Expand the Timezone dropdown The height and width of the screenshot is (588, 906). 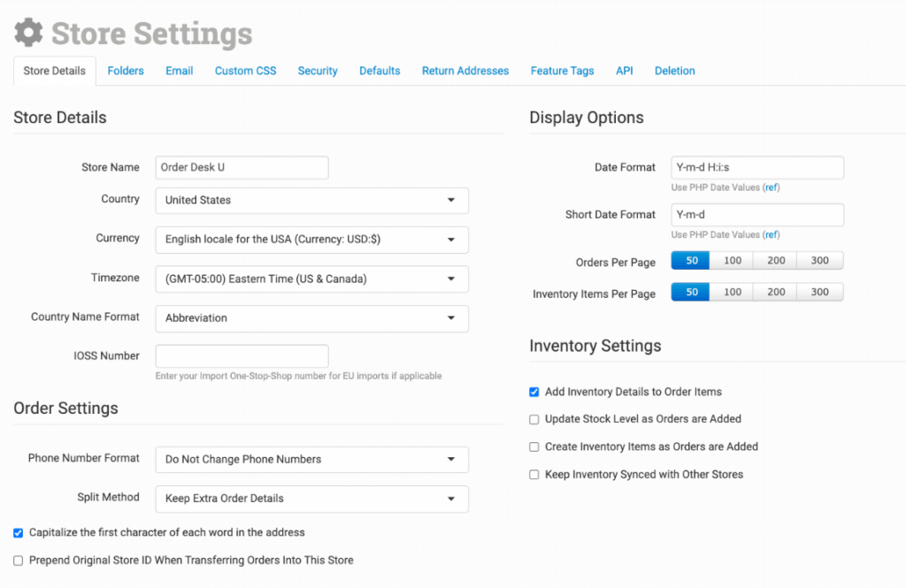point(311,279)
